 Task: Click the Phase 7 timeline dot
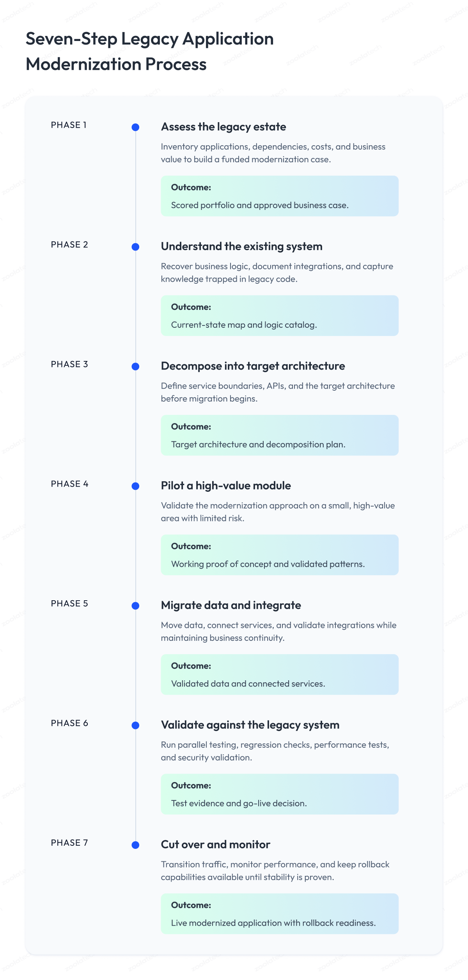135,845
